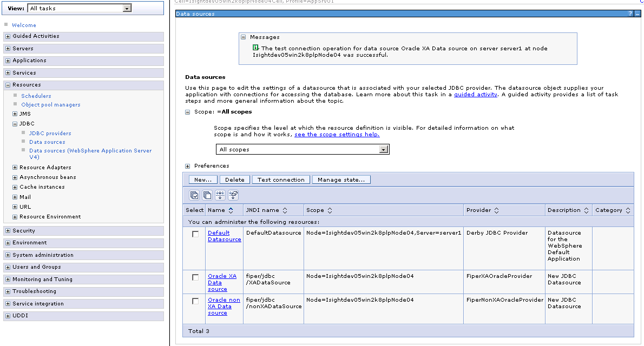Image resolution: width=644 pixels, height=346 pixels.
Task: Select the Oracle XA Data source checkbox
Action: pyautogui.click(x=195, y=277)
